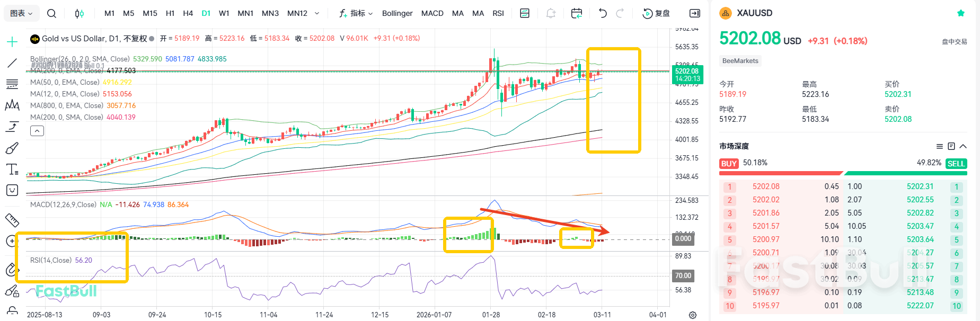Choose the brush drawing tool
This screenshot has height=321, width=980.
point(12,148)
